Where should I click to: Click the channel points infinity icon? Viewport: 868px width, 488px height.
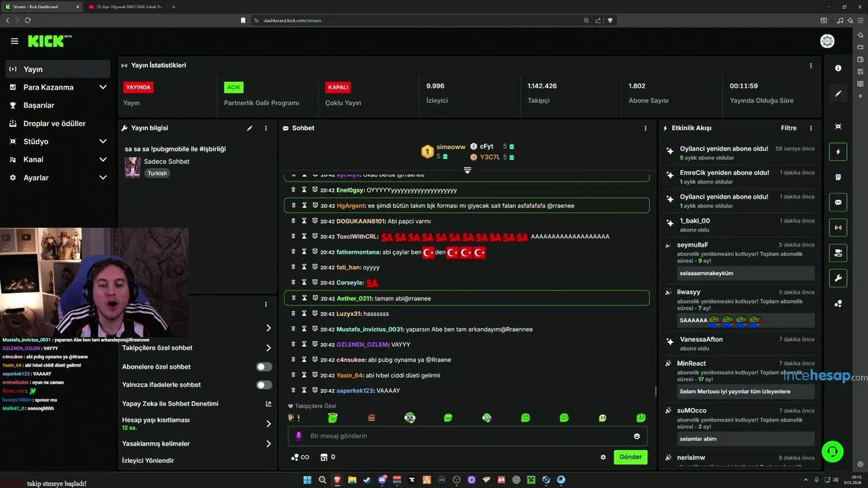coord(300,457)
